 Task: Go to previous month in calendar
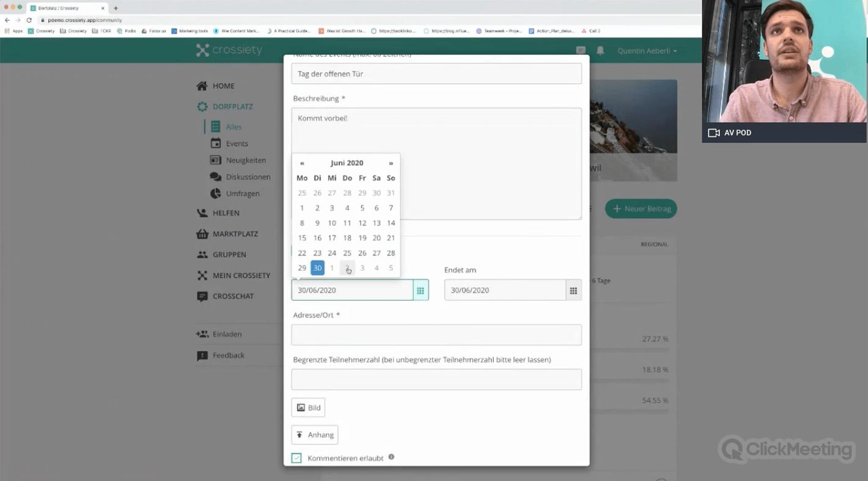[x=302, y=163]
